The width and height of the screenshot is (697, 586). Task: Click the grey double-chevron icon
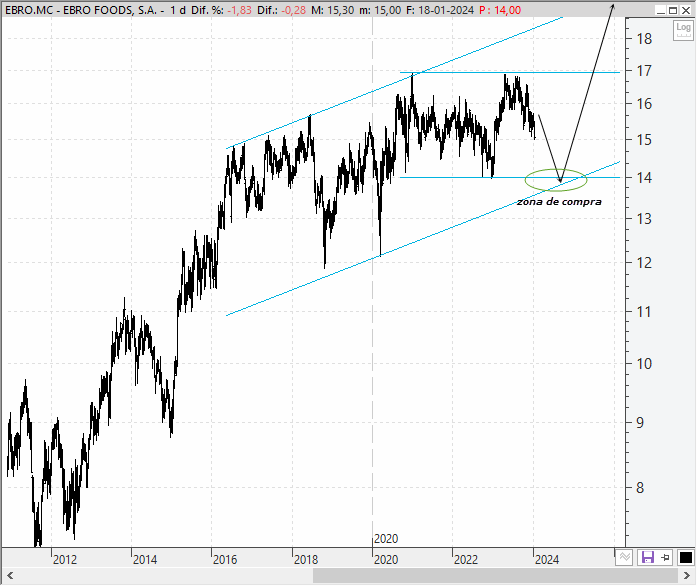pyautogui.click(x=625, y=557)
